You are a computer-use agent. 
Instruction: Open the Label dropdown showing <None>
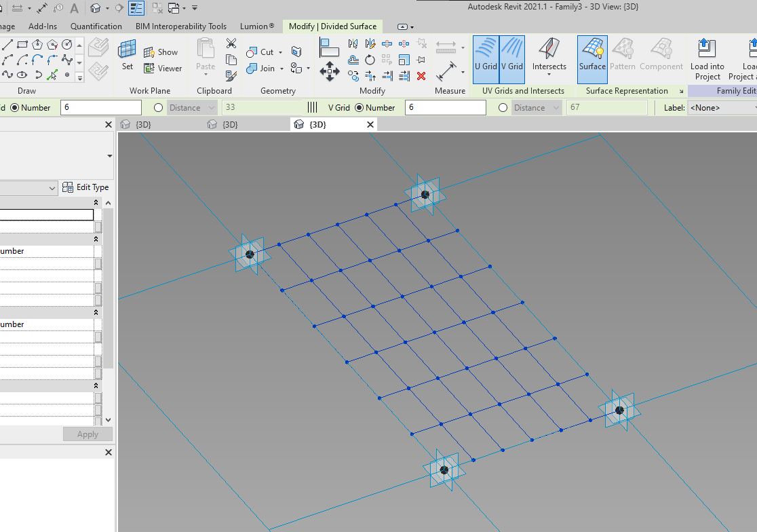tap(722, 107)
